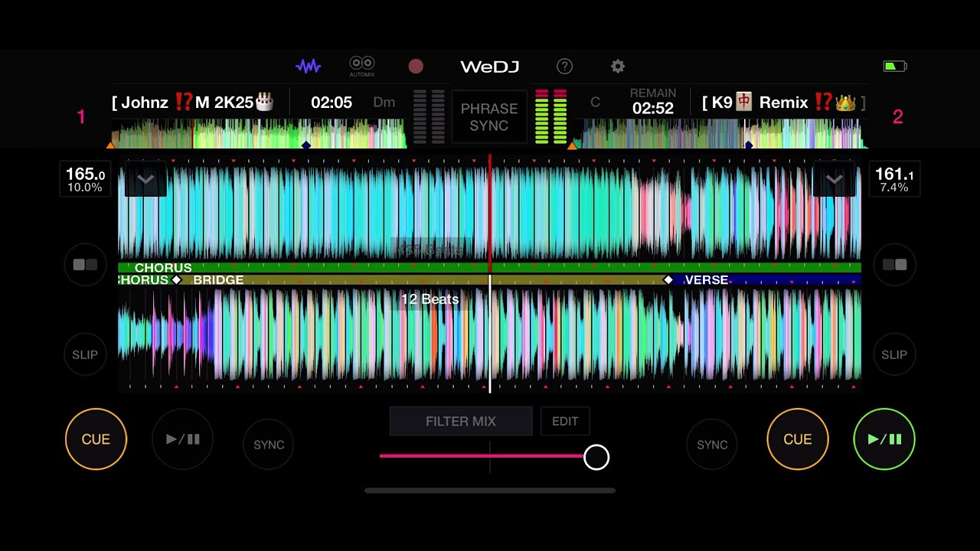The image size is (980, 551).
Task: Tap deck 2 main scrolling waveform
Action: tap(490, 334)
